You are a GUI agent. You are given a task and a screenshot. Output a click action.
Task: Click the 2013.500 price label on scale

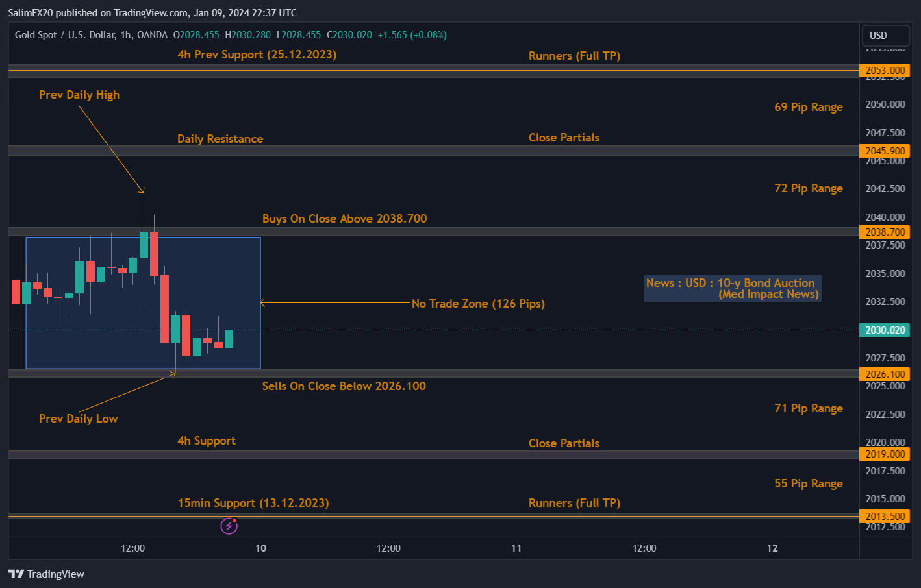pyautogui.click(x=885, y=516)
